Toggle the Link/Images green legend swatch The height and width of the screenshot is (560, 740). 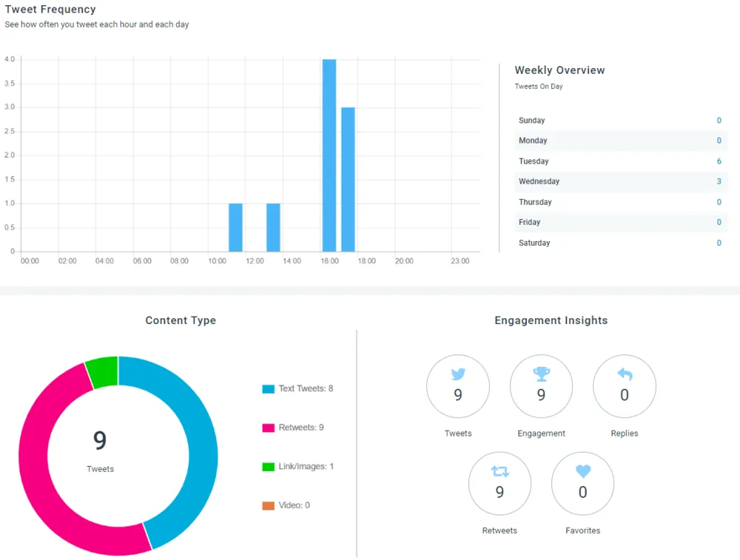pyautogui.click(x=268, y=467)
